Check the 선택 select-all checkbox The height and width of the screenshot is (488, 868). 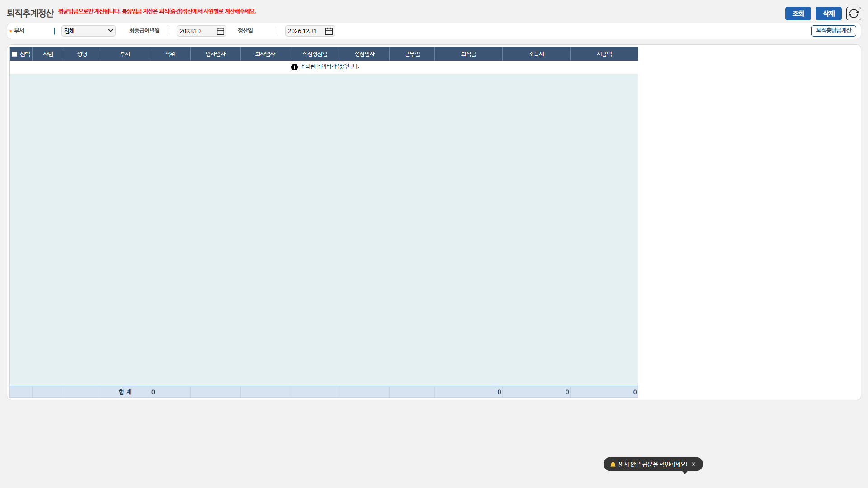tap(14, 54)
